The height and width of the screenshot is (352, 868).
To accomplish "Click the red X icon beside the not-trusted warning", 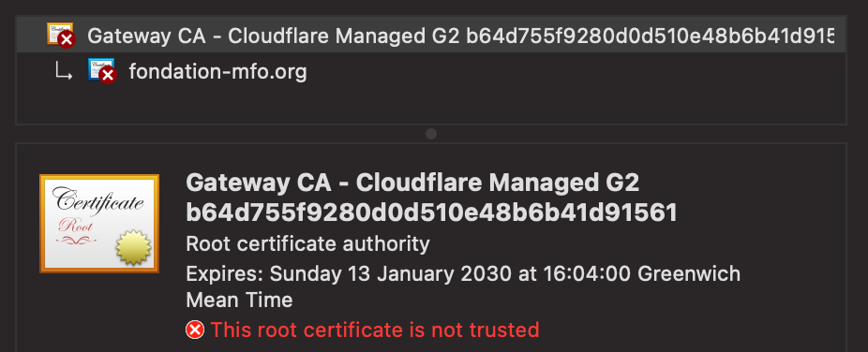I will click(195, 330).
